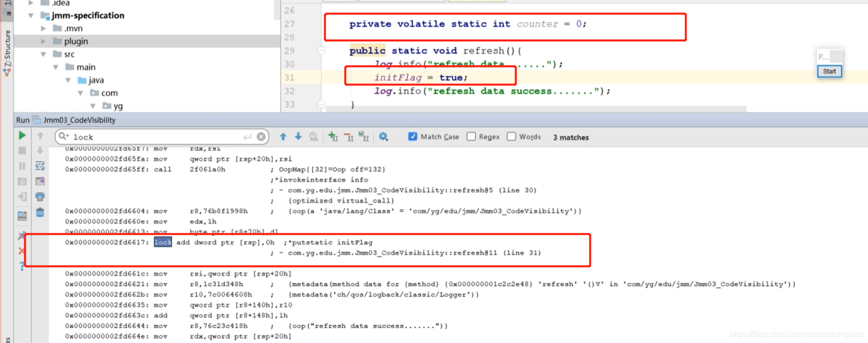Collapse the src folder

(44, 54)
